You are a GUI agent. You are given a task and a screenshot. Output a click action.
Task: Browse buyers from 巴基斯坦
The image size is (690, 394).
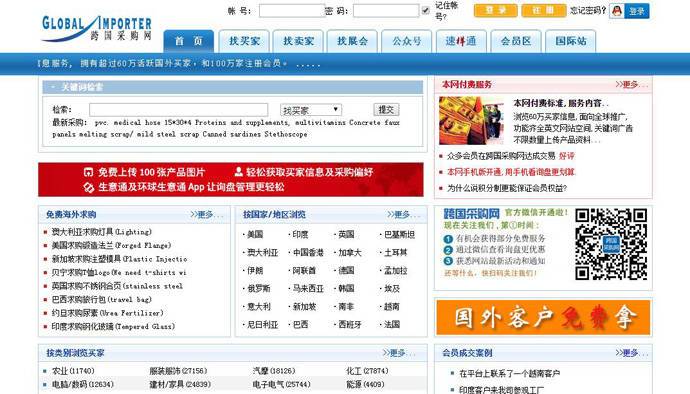(399, 235)
